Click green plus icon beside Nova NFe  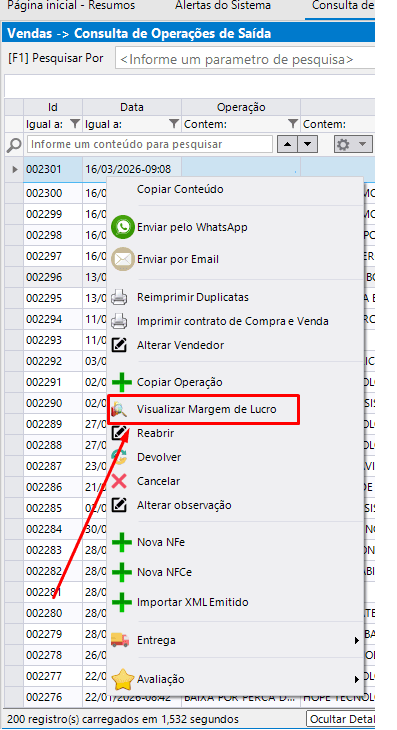tap(121, 542)
